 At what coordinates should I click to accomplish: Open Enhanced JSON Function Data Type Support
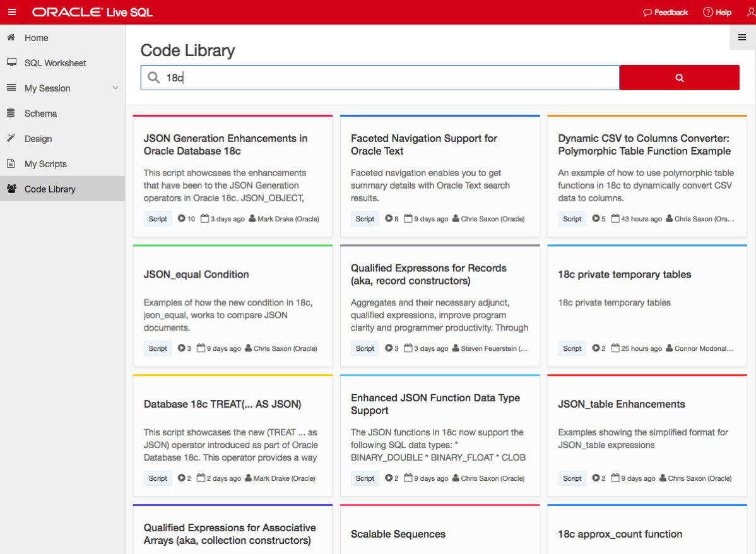[435, 404]
